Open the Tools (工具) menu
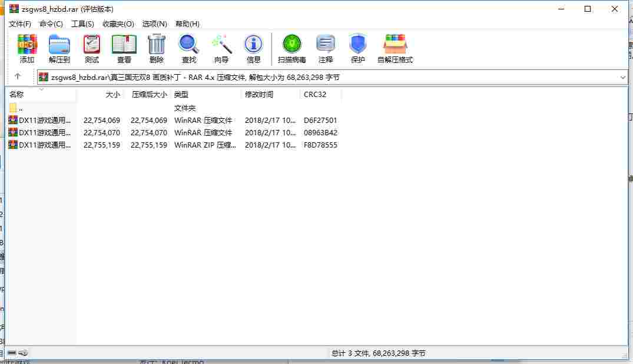Viewport: 633px width, 364px height. click(x=82, y=24)
